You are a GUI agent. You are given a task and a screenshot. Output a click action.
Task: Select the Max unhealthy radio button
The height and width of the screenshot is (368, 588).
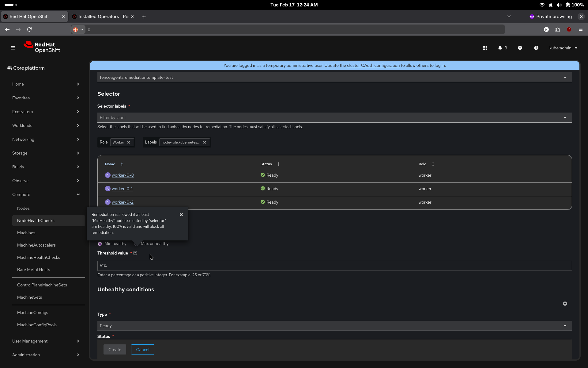137,244
